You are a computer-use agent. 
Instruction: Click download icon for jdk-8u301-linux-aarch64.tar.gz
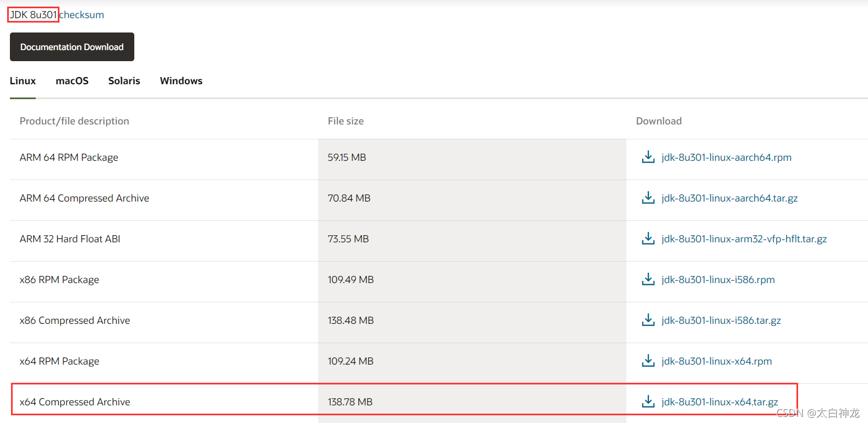point(648,198)
